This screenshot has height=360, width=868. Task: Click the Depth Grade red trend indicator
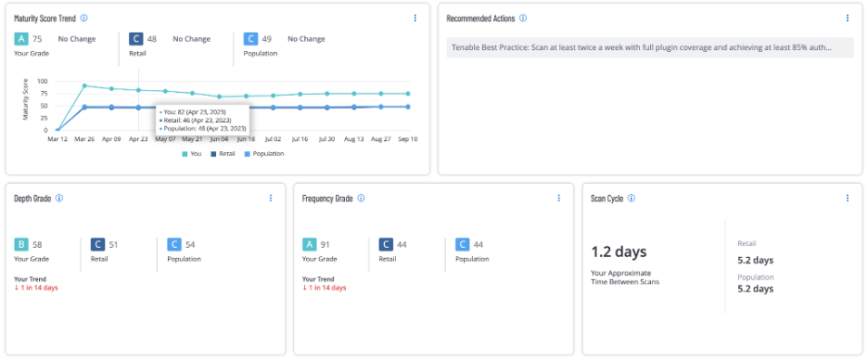point(36,288)
